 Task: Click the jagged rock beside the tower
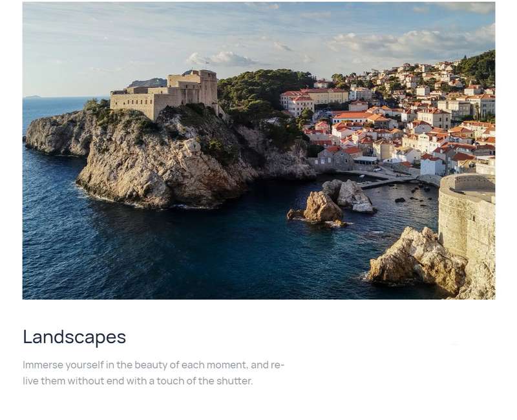tap(416, 259)
